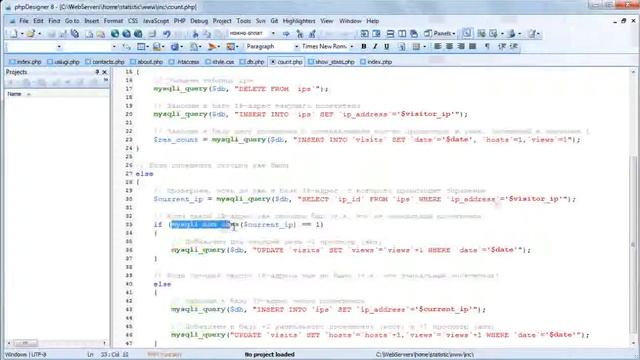Open the File menu
640x360 pixels.
click(x=24, y=21)
